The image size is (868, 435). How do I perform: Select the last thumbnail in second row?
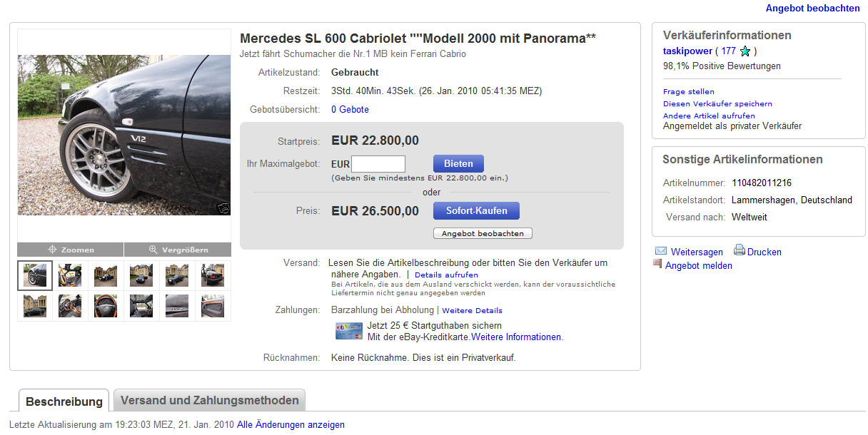point(213,305)
